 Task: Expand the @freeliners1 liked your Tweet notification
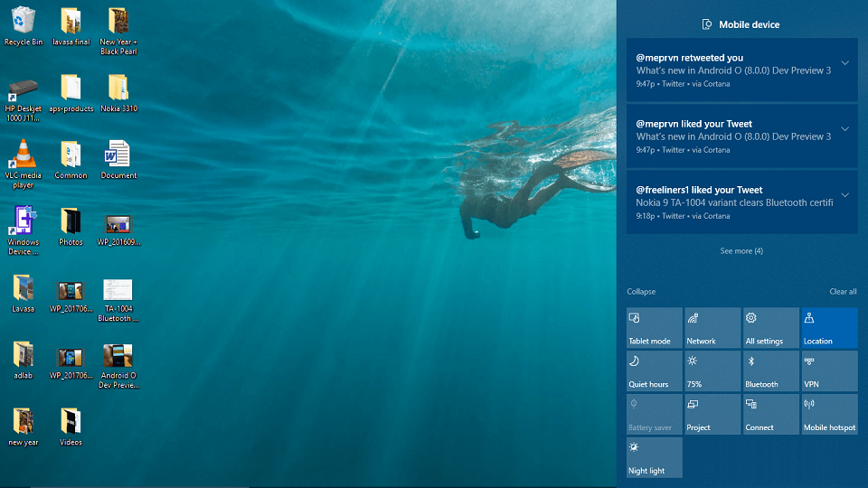tap(844, 195)
